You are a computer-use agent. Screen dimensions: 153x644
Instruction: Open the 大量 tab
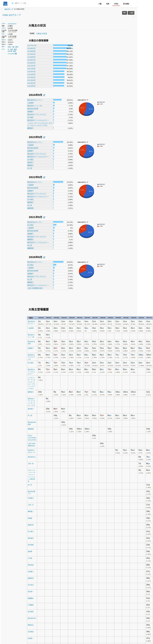[x=100, y=4]
